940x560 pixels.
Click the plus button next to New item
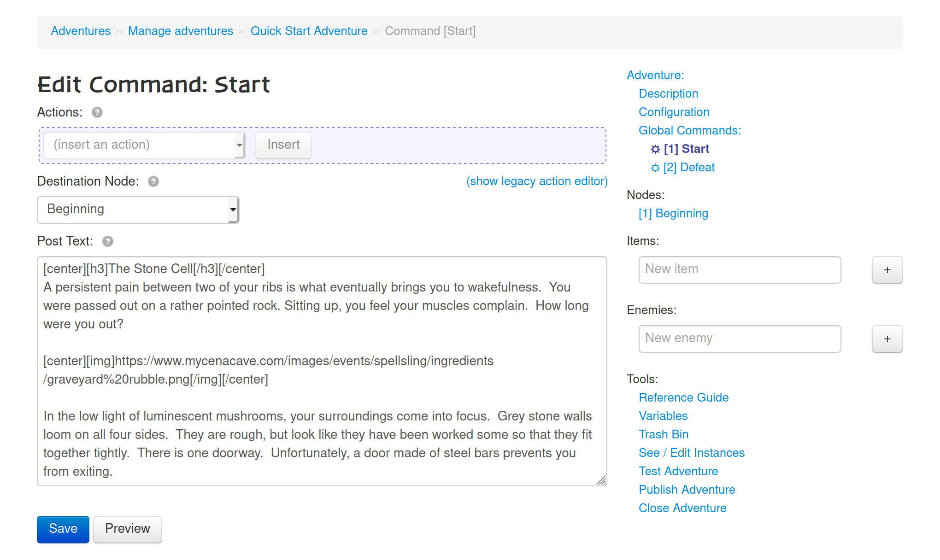pos(887,270)
